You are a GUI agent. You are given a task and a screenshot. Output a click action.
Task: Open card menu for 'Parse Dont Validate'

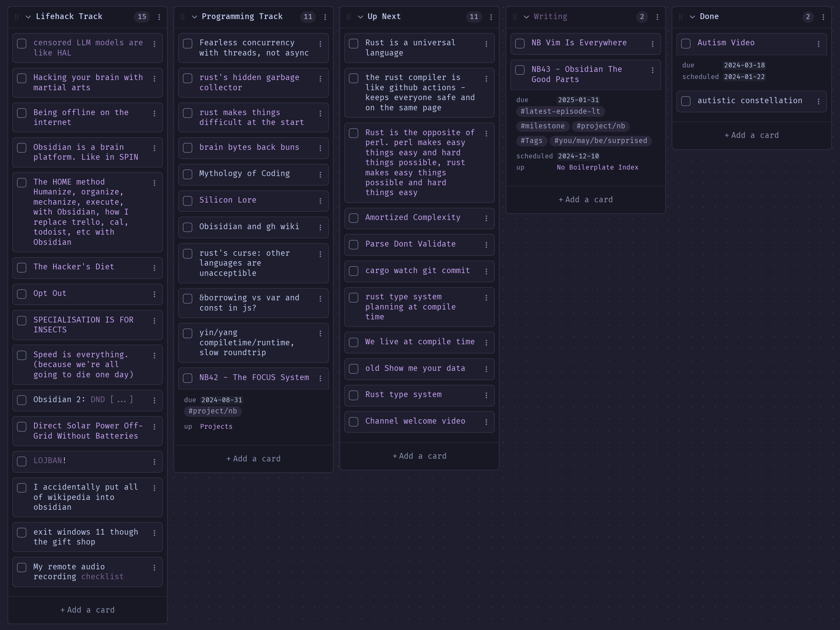487,245
